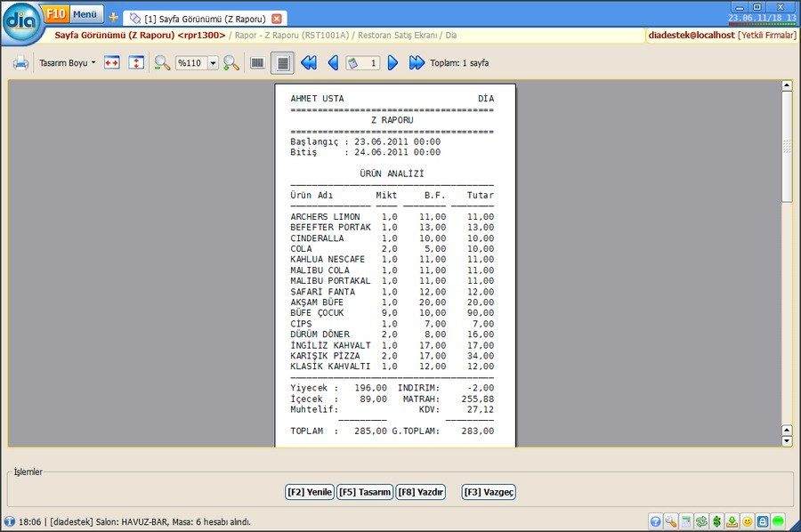Click the status message about HAVUZ-BAR Masa: 6
Viewport: 801px width, 532px height.
tap(135, 522)
